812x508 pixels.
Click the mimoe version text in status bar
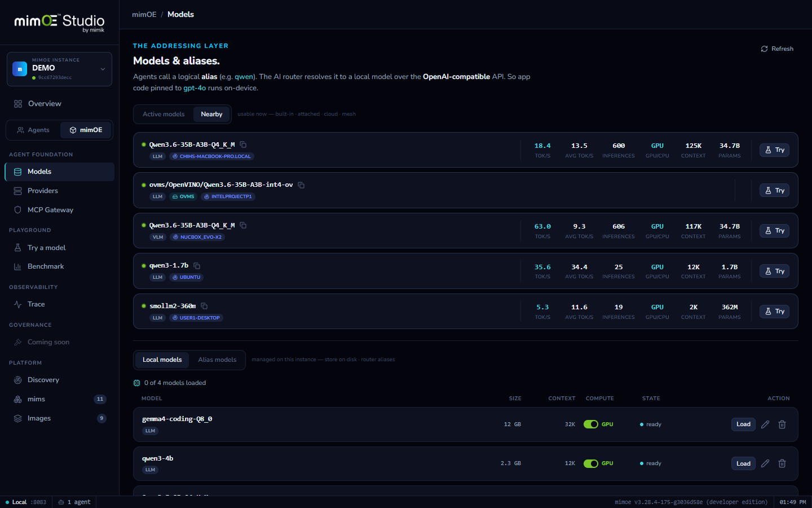(691, 502)
